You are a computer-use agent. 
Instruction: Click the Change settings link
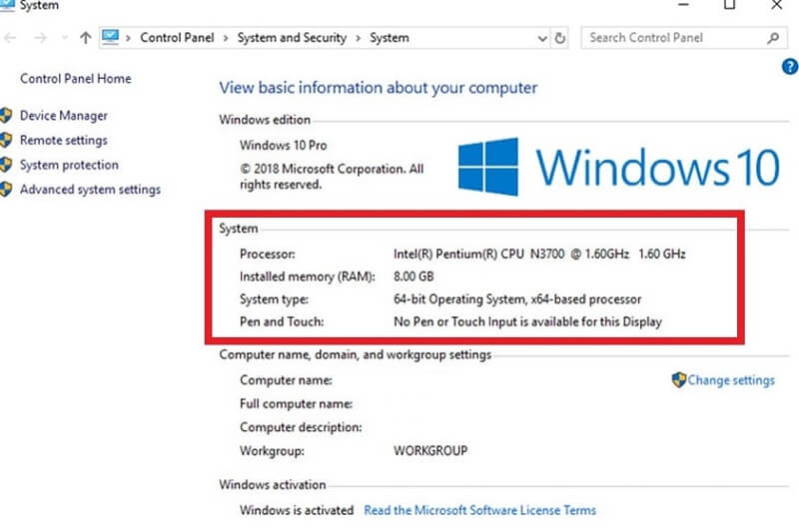click(x=730, y=380)
